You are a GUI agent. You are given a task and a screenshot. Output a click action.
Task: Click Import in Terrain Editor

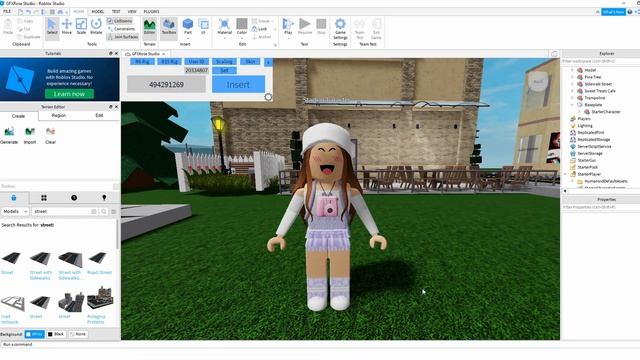click(x=30, y=136)
